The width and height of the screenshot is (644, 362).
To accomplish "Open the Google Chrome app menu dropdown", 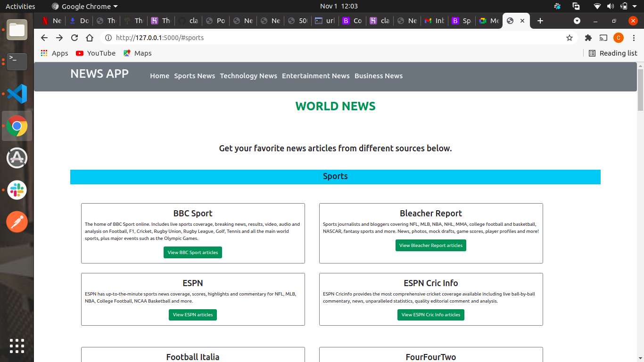I will tap(85, 6).
